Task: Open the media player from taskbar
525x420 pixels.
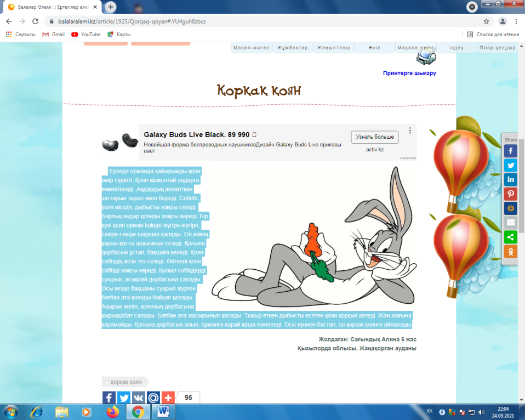Action: pyautogui.click(x=87, y=412)
